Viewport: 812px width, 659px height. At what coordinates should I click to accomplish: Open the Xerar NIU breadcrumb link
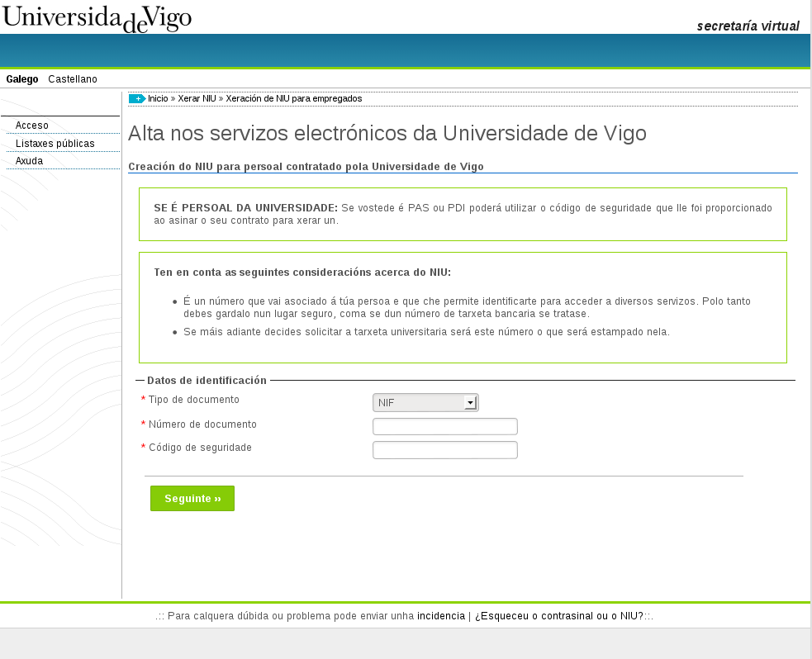click(x=197, y=98)
